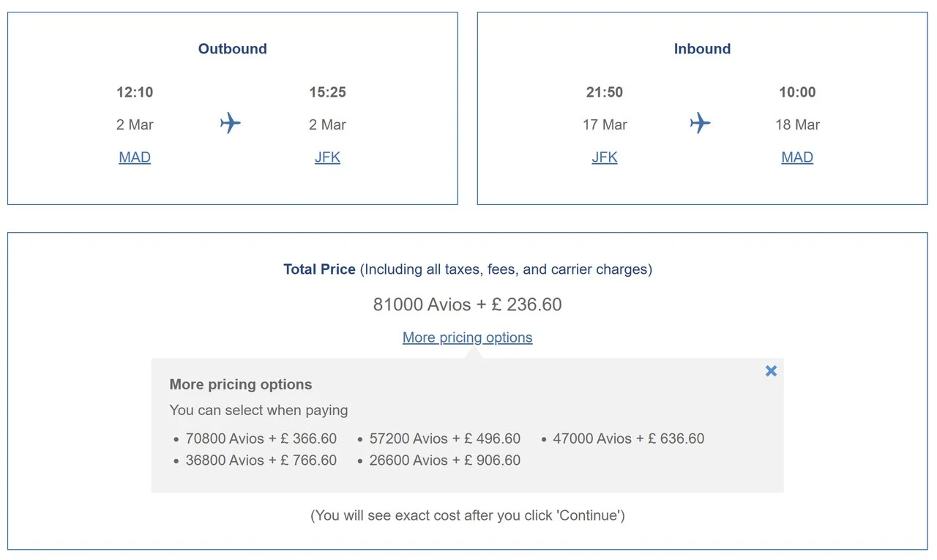Viewport: 937px width, 560px height.
Task: Click the 12:10 outbound departure time
Action: click(135, 92)
